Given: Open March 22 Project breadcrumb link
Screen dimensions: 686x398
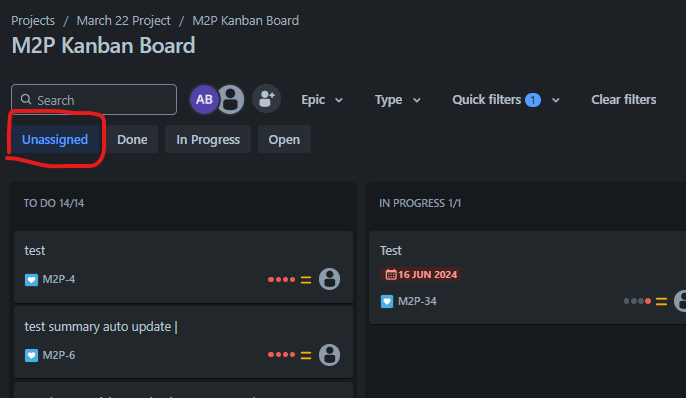Looking at the screenshot, I should [123, 21].
